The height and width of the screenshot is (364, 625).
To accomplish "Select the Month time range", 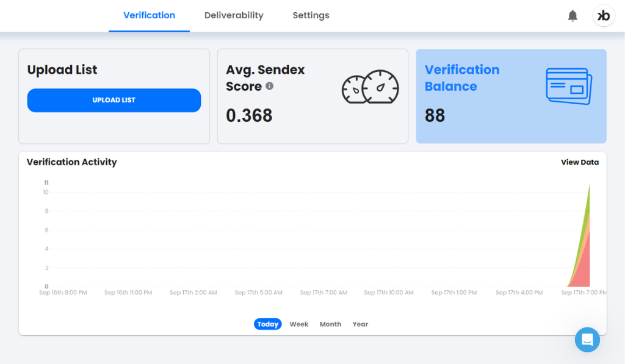I will (330, 324).
